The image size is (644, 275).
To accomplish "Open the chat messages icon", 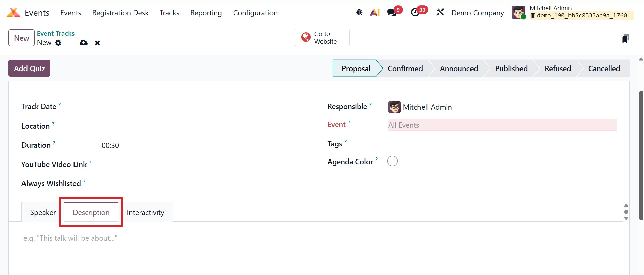I will point(392,12).
